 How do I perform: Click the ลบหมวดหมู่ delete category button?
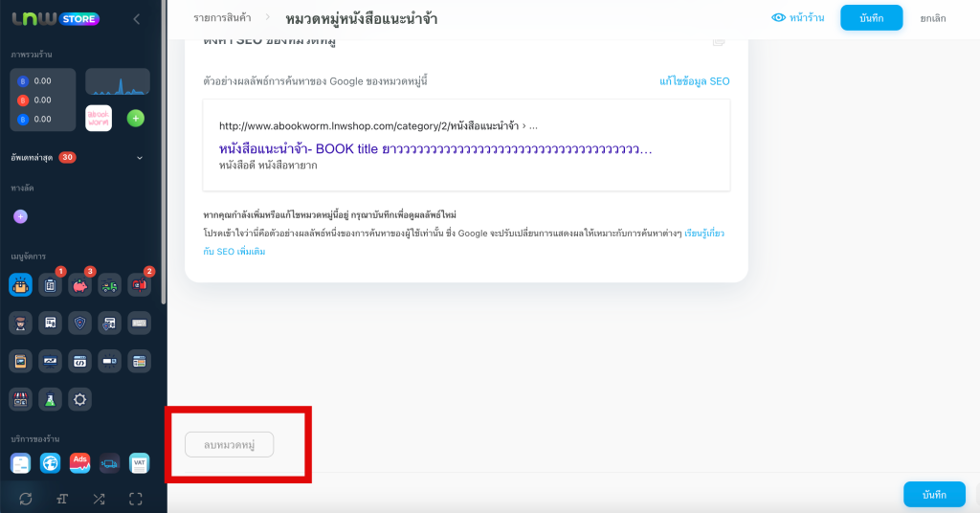click(x=230, y=444)
